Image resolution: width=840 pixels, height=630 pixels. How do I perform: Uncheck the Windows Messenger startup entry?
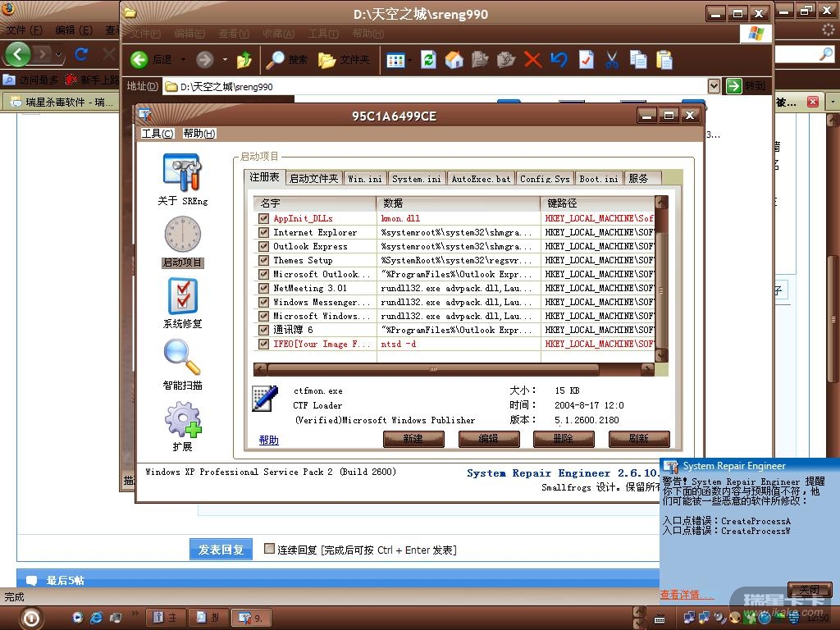click(x=263, y=302)
